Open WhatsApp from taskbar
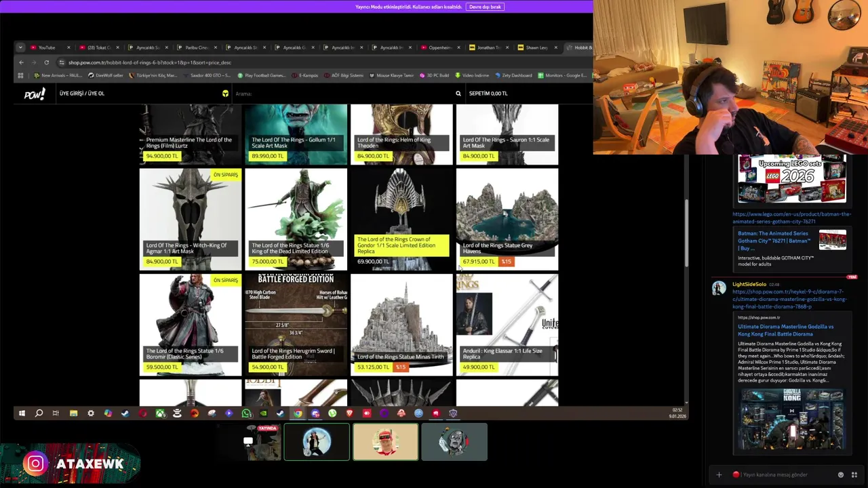The width and height of the screenshot is (868, 488). (246, 413)
